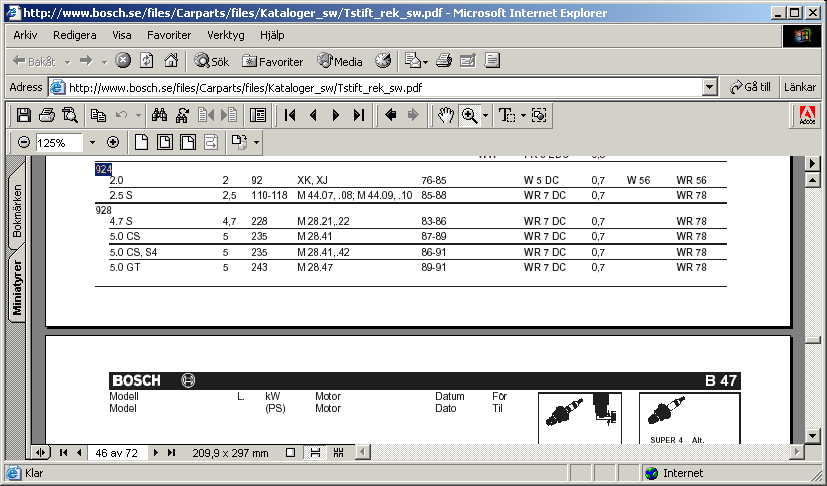The width and height of the screenshot is (827, 486).
Task: Go to next page in Acrobat toolbar
Action: click(x=335, y=115)
